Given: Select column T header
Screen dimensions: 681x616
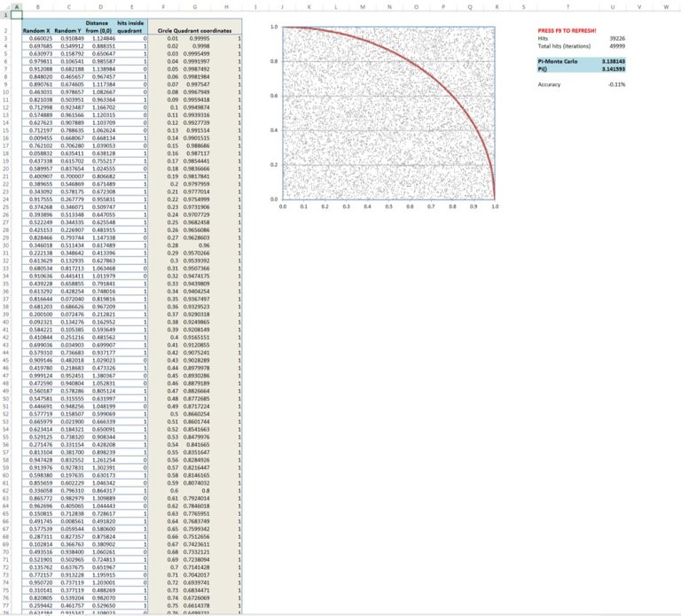Looking at the screenshot, I should (x=567, y=7).
